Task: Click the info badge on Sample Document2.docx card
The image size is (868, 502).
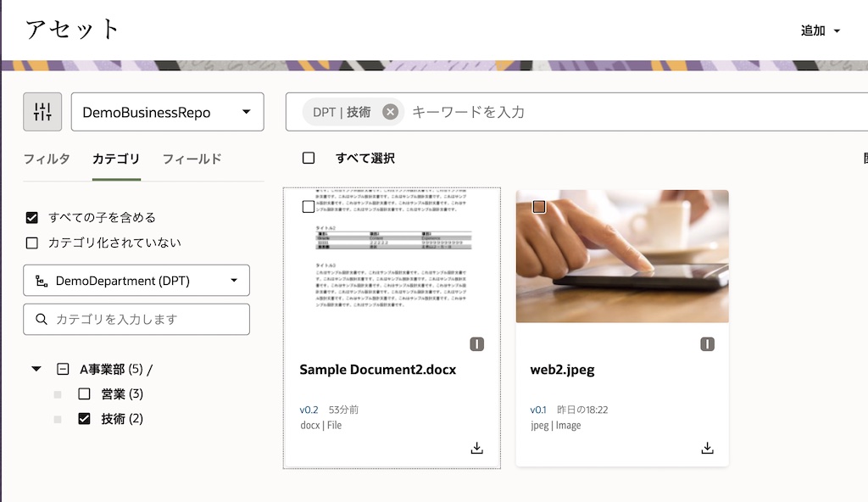Action: [476, 344]
